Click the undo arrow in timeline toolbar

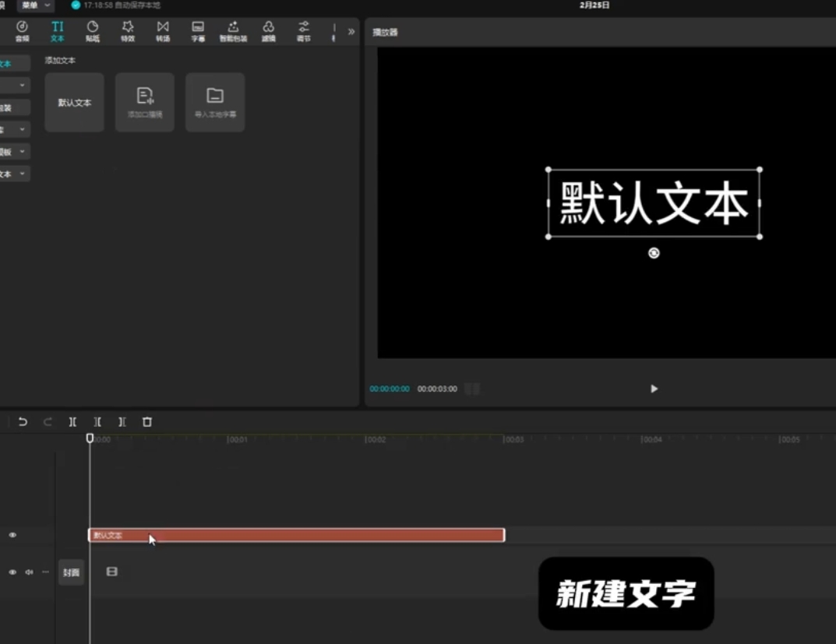point(23,422)
